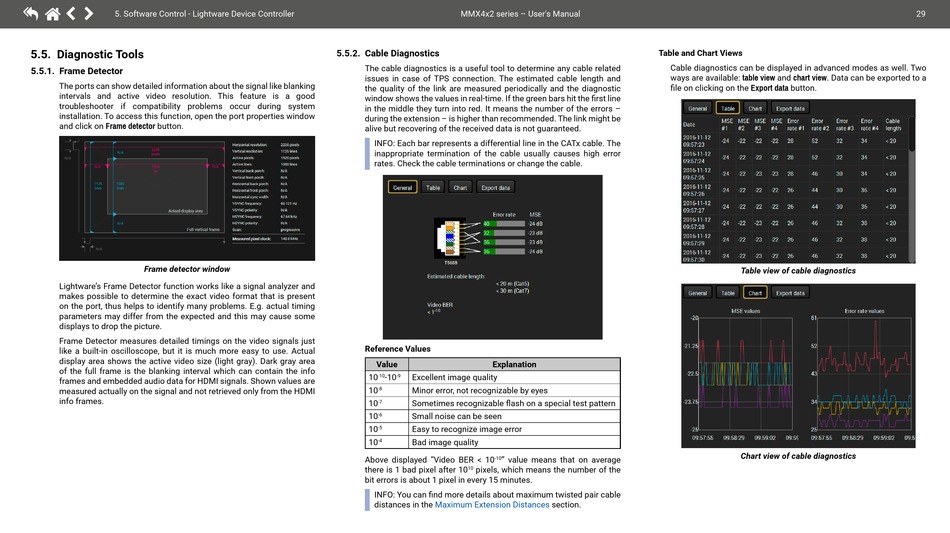Click the 'Excellent image quality' table cell
The height and width of the screenshot is (533, 950).
click(514, 377)
